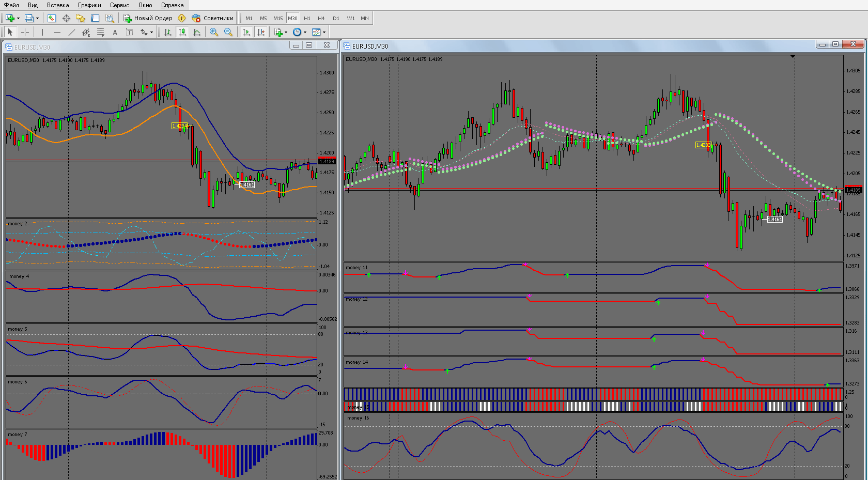
Task: Draw a horizontal line tool
Action: [x=57, y=32]
